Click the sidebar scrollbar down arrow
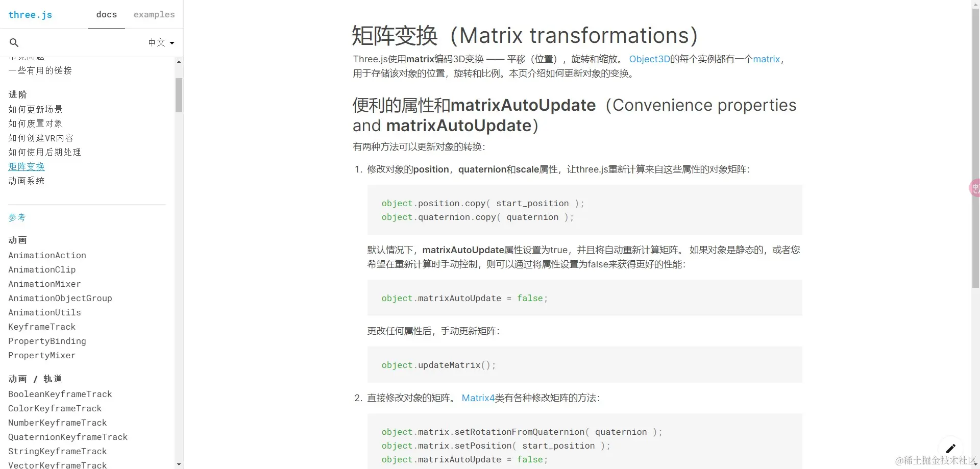Viewport: 980px width, 469px height. tap(179, 464)
